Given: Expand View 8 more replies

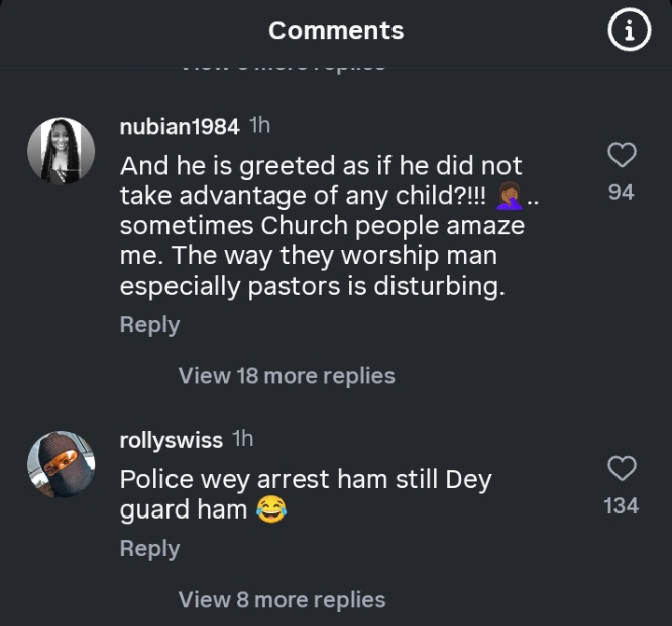Looking at the screenshot, I should point(281,600).
